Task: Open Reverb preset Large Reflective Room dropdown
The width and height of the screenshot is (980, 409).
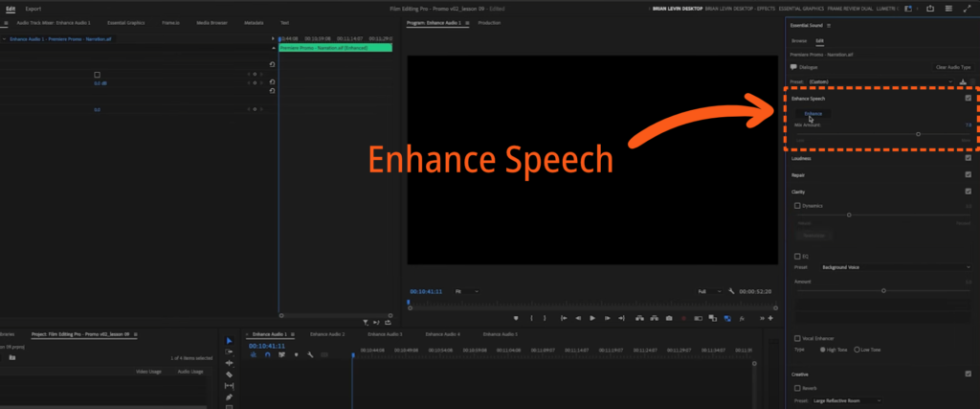Action: click(848, 400)
